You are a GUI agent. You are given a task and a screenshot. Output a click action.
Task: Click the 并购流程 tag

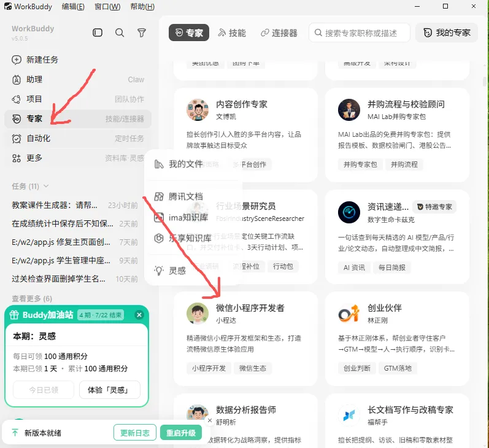point(404,164)
